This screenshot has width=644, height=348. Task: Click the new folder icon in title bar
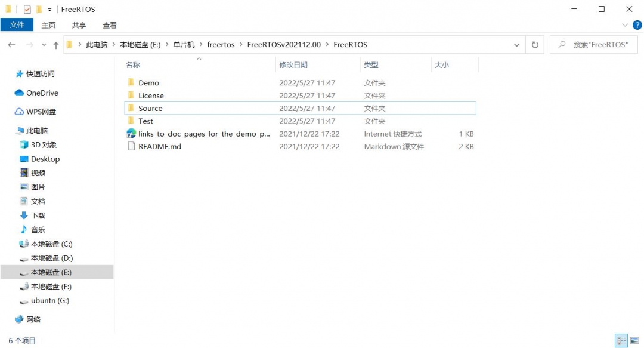[39, 9]
